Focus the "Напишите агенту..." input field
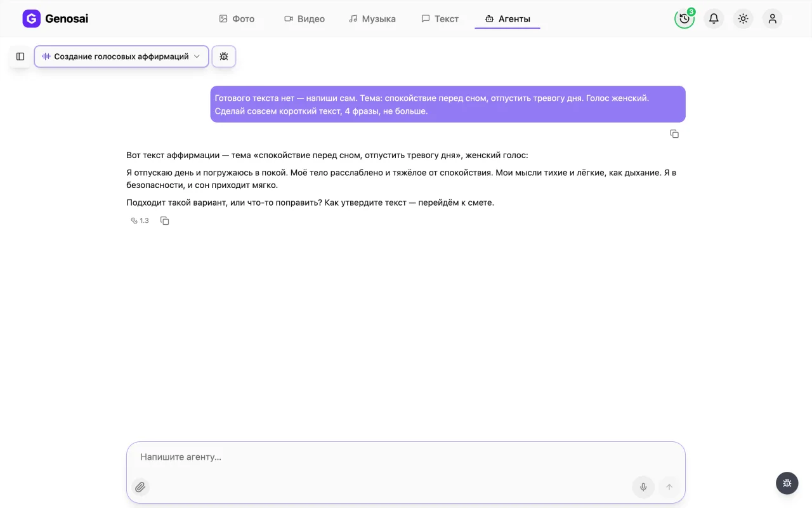This screenshot has width=812, height=508. pos(406,457)
